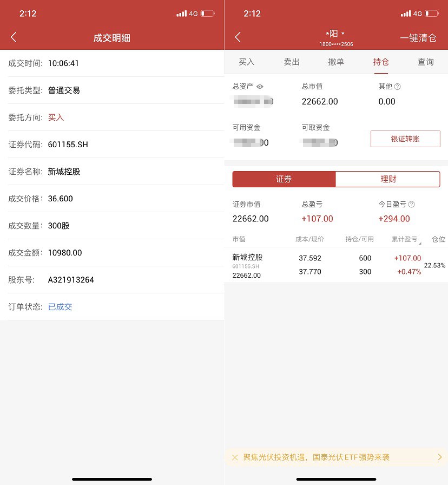Toggle the eye icon to show 总资产
The height and width of the screenshot is (485, 448).
(259, 86)
